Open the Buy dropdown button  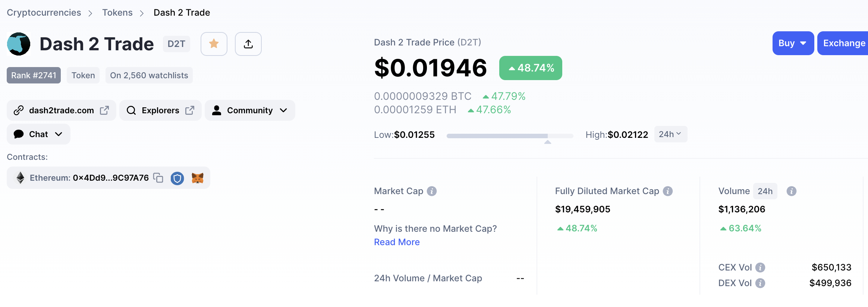(793, 43)
